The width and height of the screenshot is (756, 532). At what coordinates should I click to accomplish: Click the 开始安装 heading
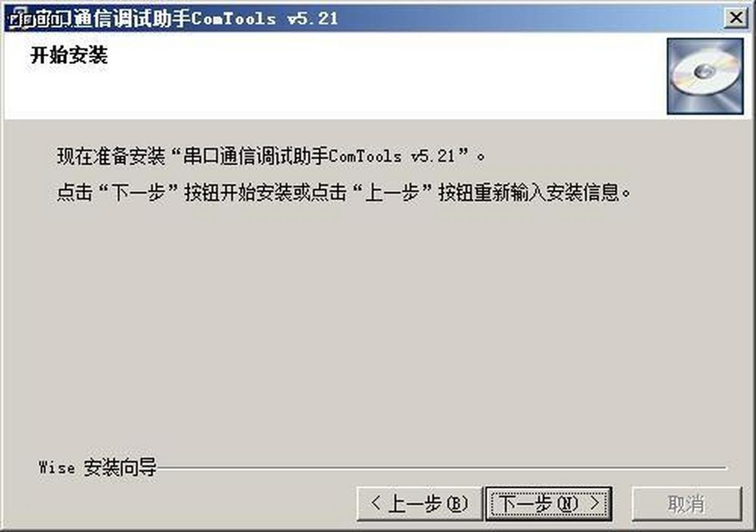69,55
